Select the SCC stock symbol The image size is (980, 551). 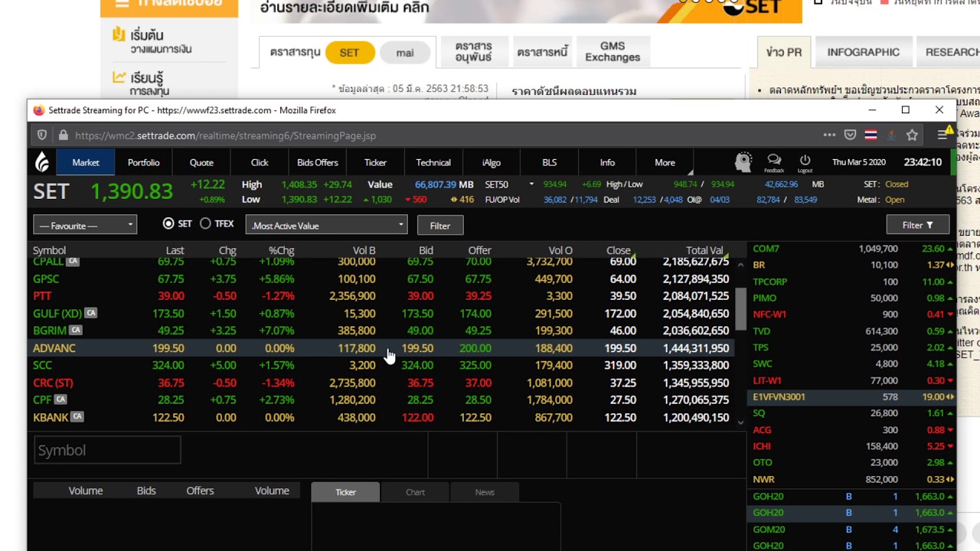tap(42, 365)
